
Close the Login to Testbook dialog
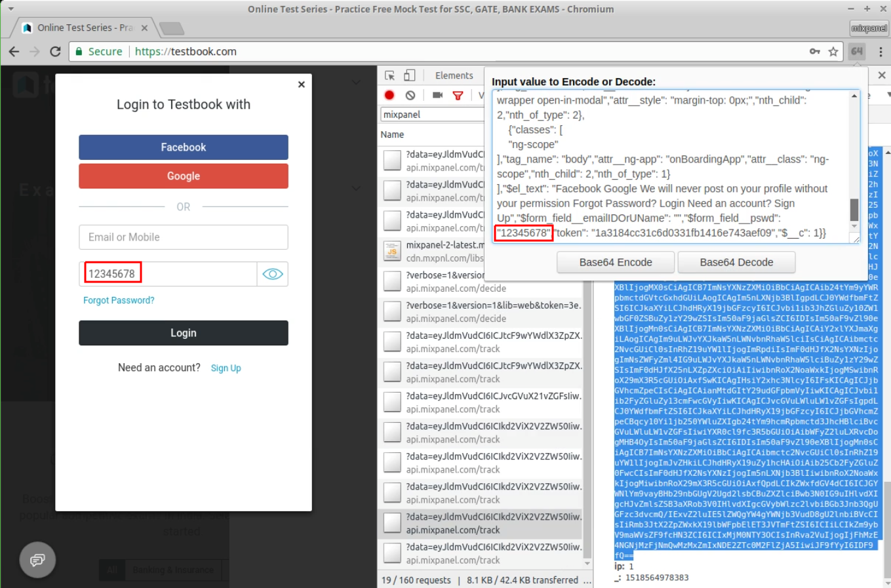302,84
